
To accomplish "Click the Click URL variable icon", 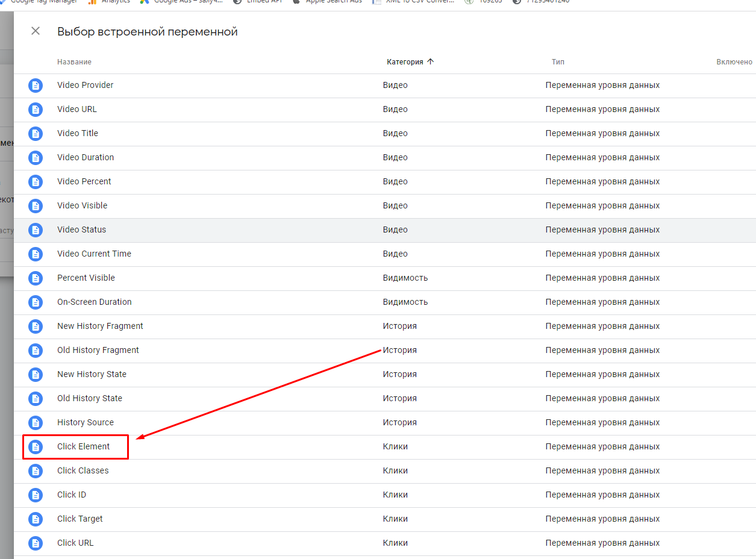I will tap(36, 543).
